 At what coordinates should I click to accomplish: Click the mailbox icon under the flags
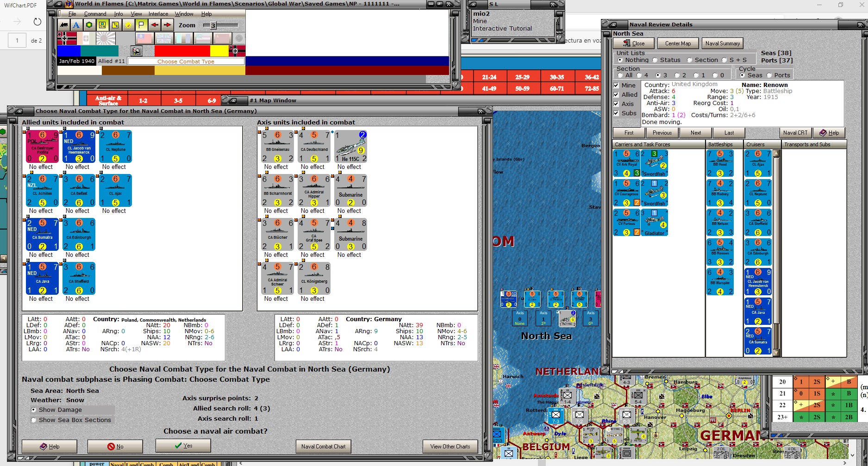pos(137,51)
